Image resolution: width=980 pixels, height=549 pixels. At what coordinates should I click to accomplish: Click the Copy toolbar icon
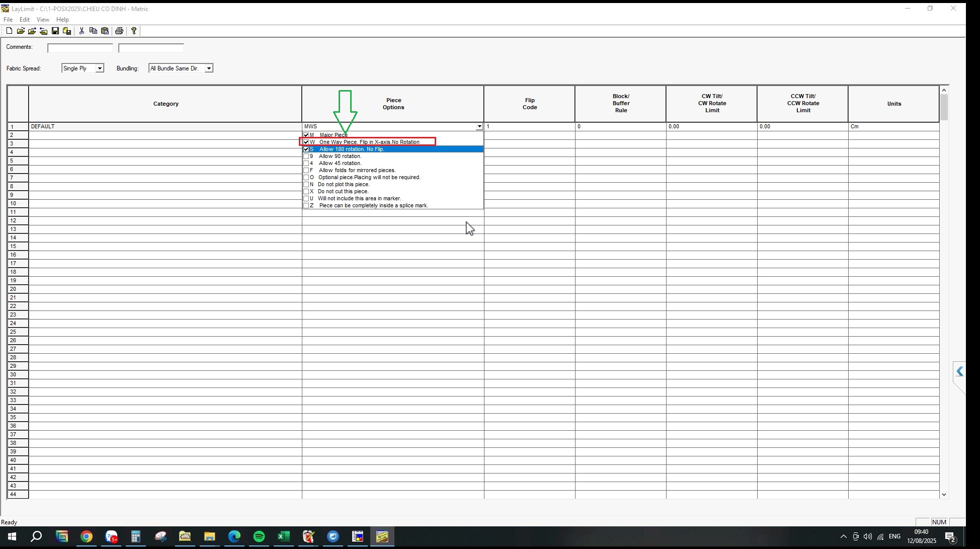tap(93, 31)
